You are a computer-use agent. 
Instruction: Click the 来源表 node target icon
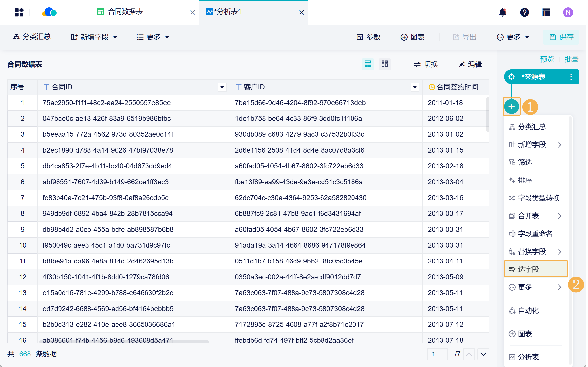[x=512, y=77]
